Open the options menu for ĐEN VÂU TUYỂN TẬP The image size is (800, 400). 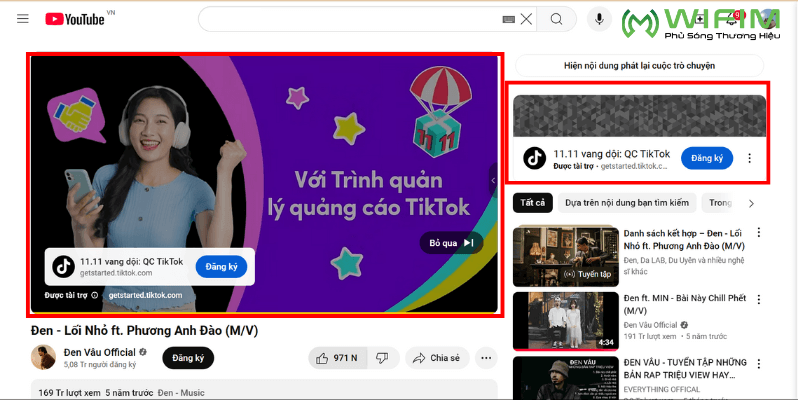click(759, 364)
